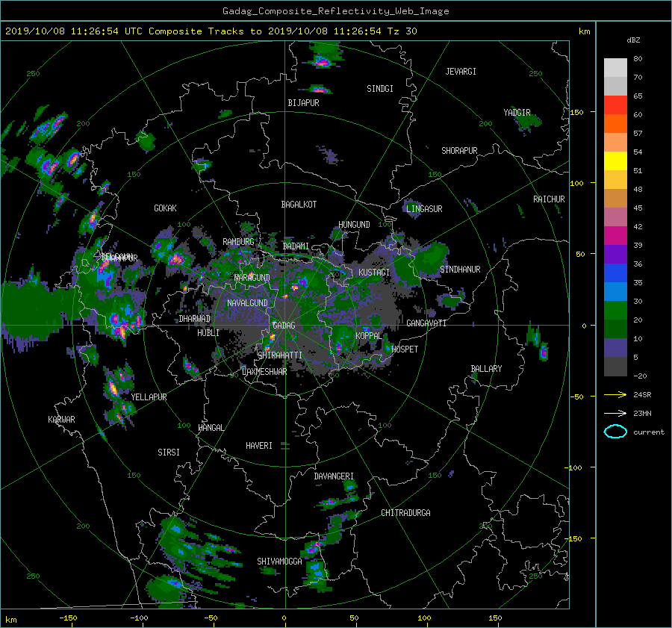Screen dimensions: 672x628
Task: Click the 'SHIRAHATTI' city label
Action: click(x=280, y=355)
